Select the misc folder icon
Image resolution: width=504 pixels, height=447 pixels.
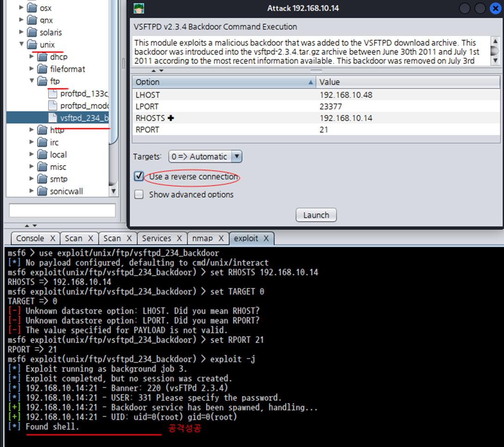[42, 167]
